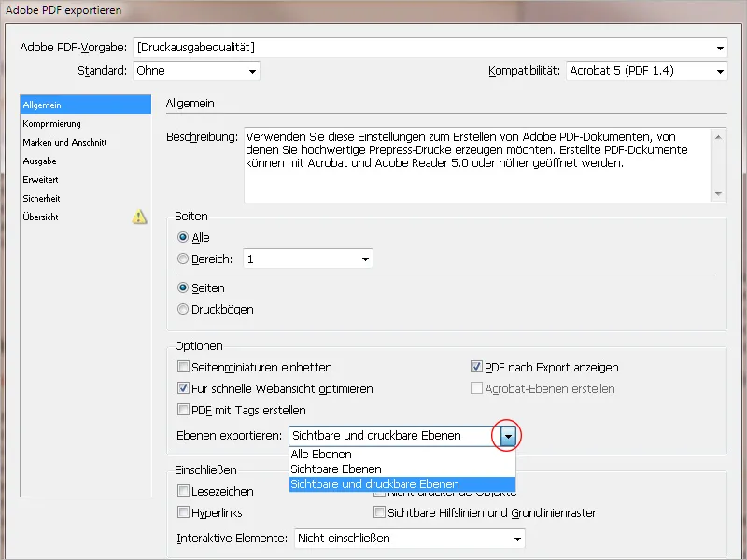Viewport: 747px width, 560px height.
Task: Check the Lesezeichen checkbox
Action: pos(183,491)
